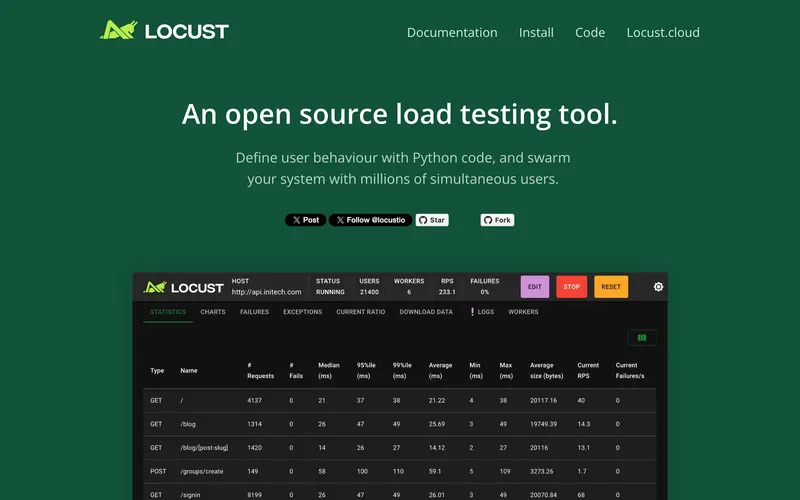Open the Install page link
The width and height of the screenshot is (800, 500).
(x=536, y=32)
